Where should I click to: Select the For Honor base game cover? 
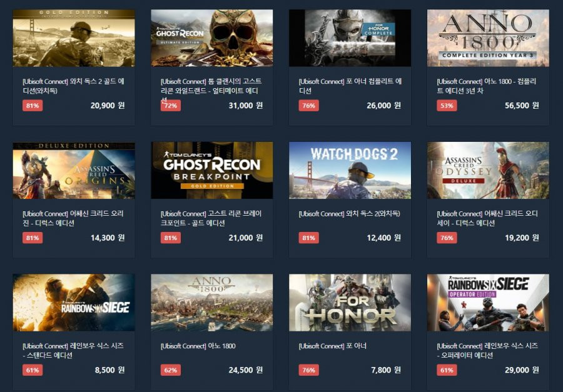pos(350,303)
